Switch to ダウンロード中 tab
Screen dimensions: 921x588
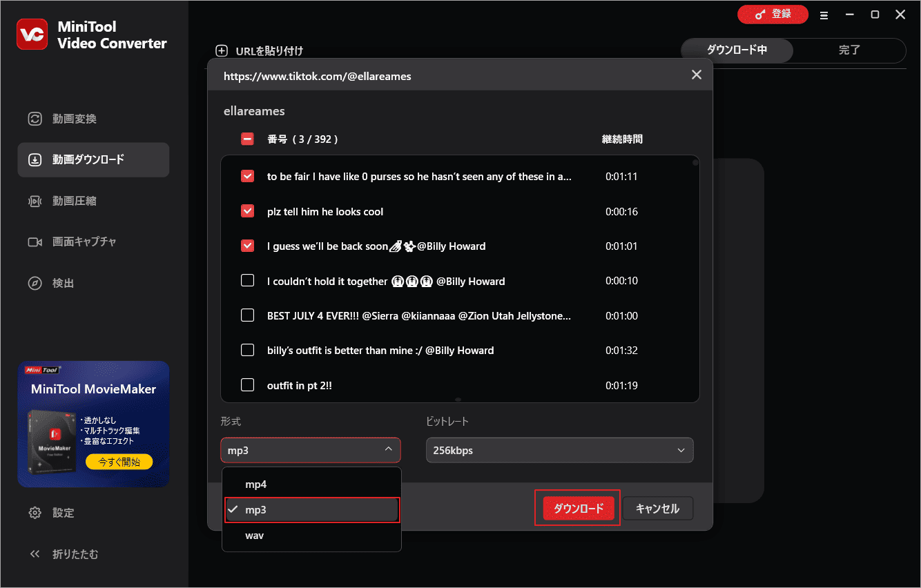tap(737, 50)
